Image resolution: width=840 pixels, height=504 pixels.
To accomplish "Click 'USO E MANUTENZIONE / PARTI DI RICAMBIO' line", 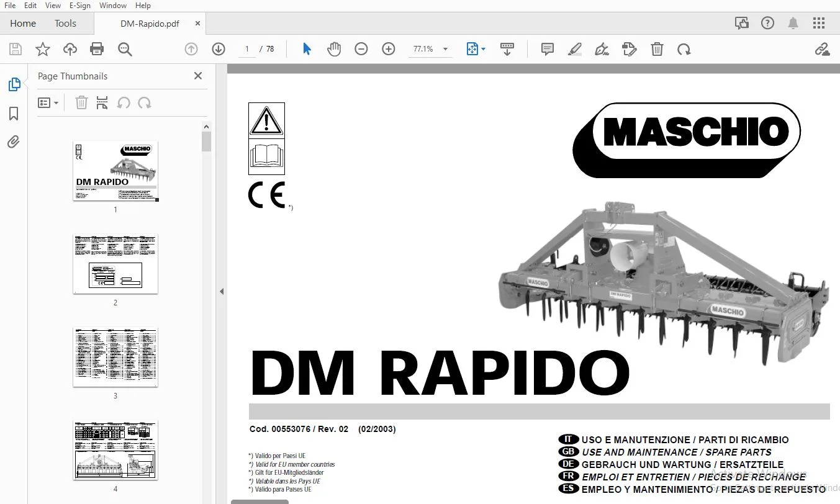I will pos(685,439).
